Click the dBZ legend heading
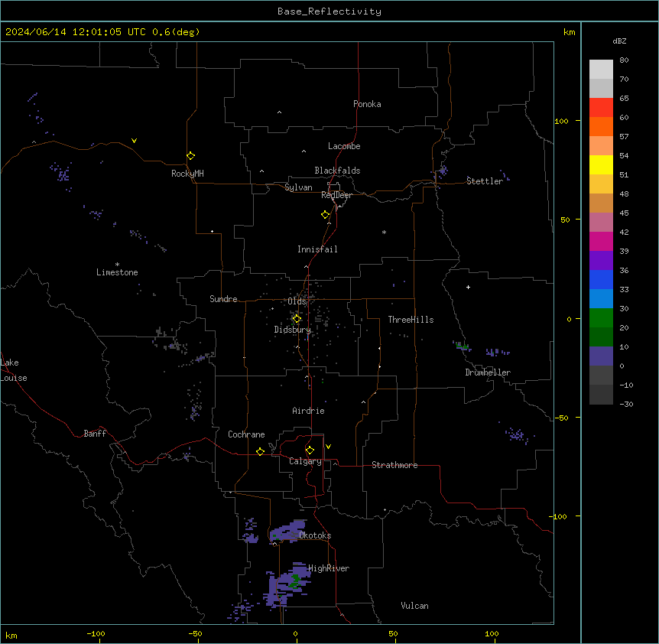Image resolution: width=659 pixels, height=644 pixels. (x=619, y=41)
